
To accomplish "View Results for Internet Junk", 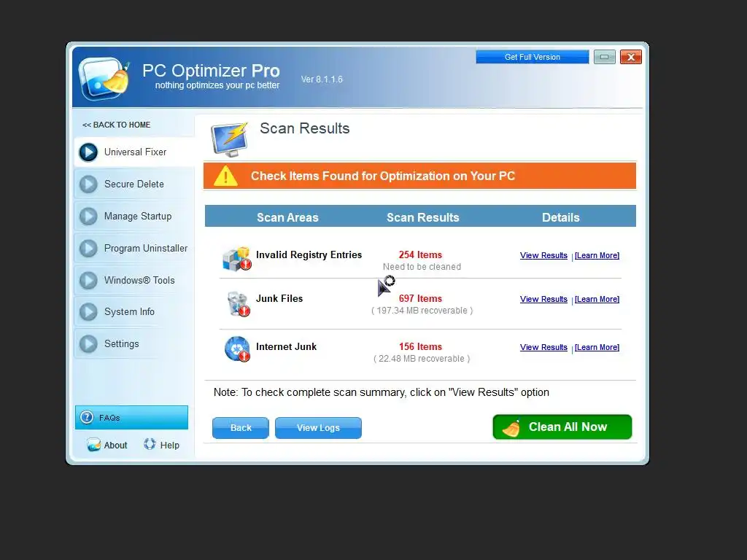I will tap(543, 347).
